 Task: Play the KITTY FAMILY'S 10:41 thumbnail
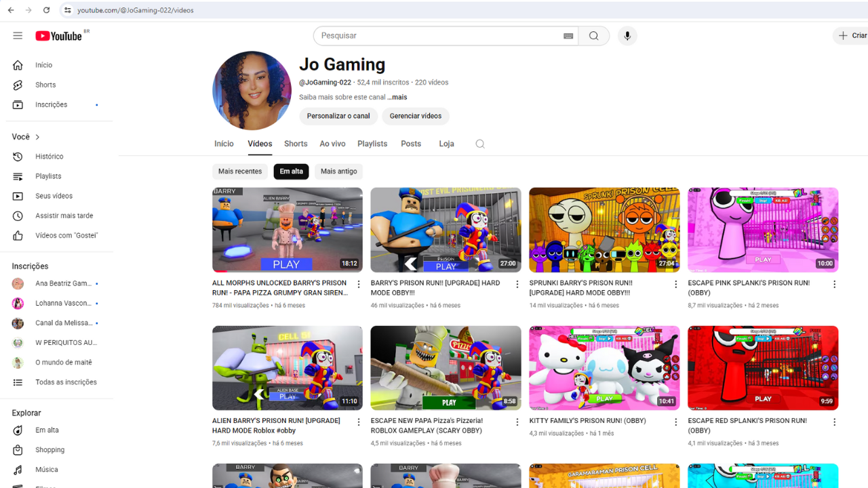[604, 368]
